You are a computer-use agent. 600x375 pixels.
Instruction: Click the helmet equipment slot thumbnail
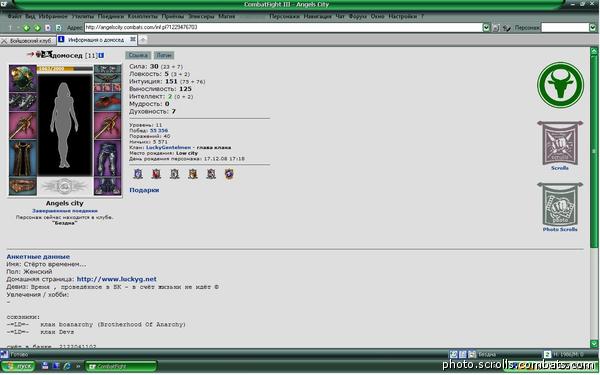click(x=23, y=78)
